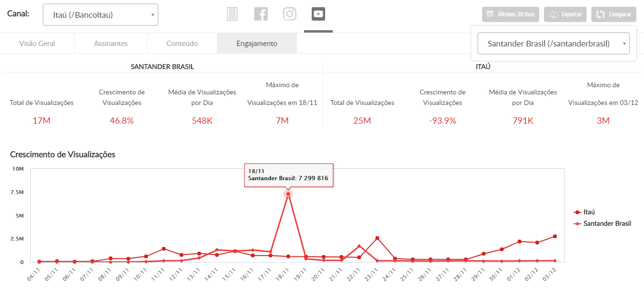Click the arrows icon on Comparar
This screenshot has width=644, height=289.
coord(600,14)
